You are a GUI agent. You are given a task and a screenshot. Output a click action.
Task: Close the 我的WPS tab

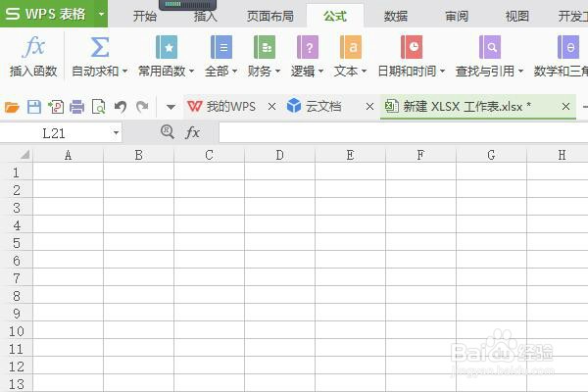click(x=271, y=107)
